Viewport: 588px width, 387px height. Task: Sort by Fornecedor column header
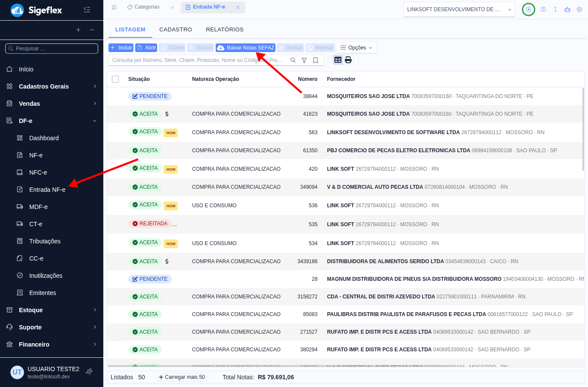(341, 79)
